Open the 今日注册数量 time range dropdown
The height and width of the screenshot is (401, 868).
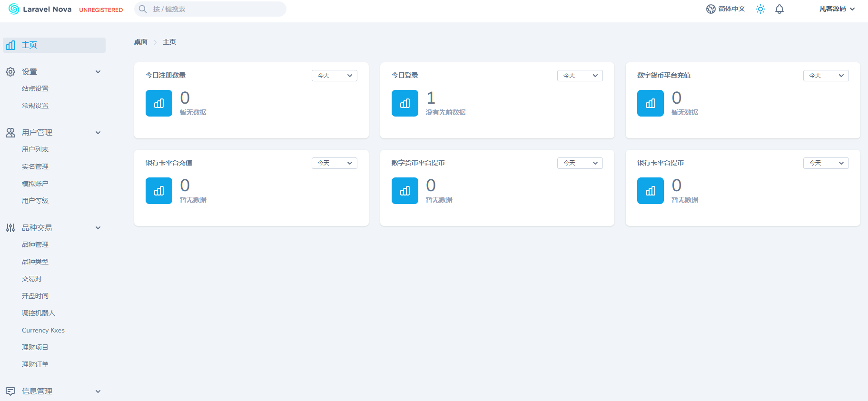point(334,76)
